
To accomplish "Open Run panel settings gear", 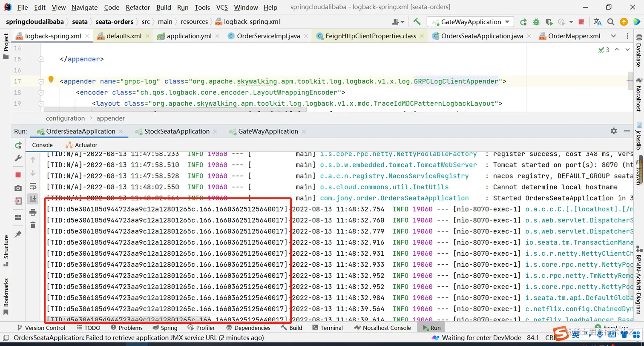I will (x=614, y=131).
